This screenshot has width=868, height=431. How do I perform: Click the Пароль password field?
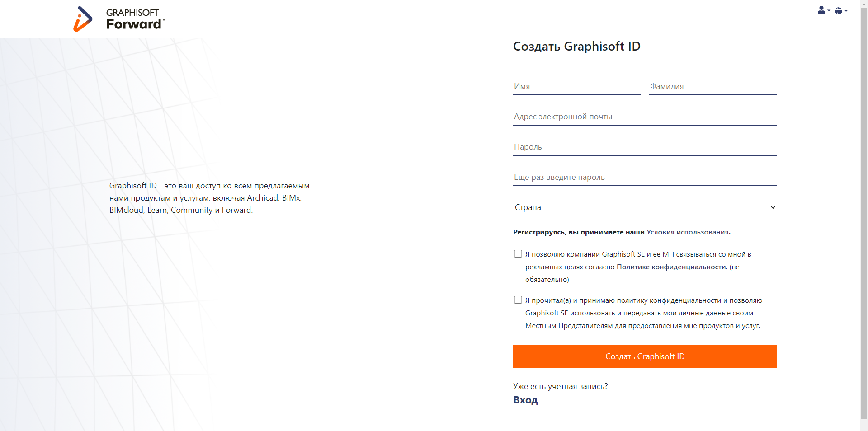tap(644, 146)
